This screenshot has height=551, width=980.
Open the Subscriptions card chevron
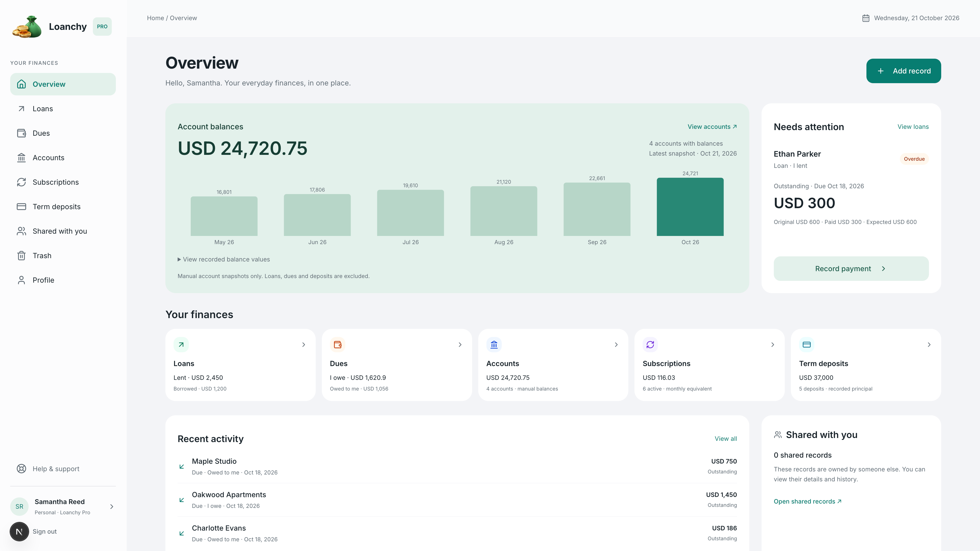click(773, 345)
